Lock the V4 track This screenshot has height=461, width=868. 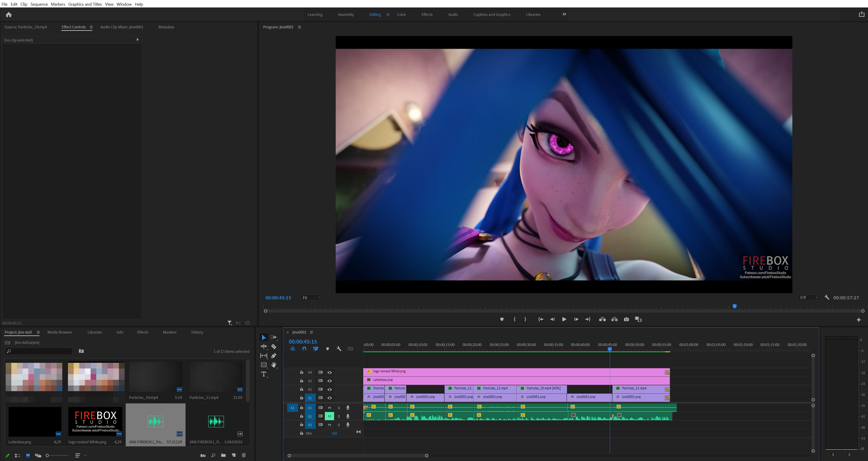coord(301,372)
